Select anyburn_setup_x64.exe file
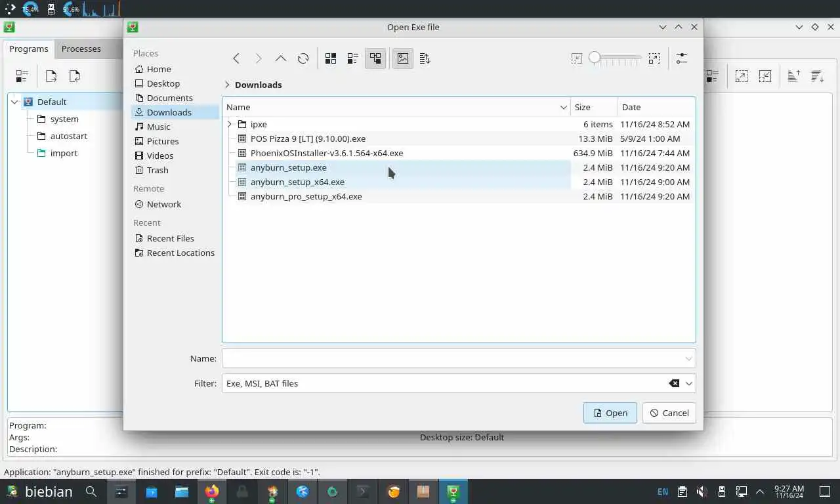 297,182
